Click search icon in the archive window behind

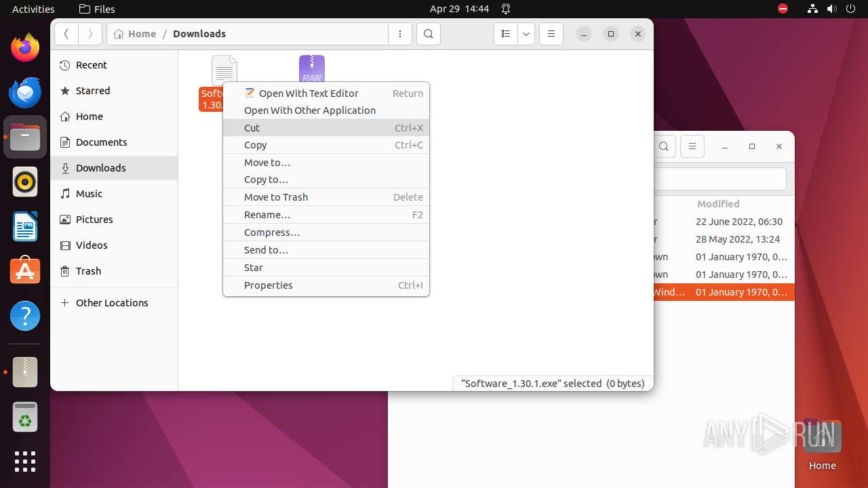click(665, 146)
